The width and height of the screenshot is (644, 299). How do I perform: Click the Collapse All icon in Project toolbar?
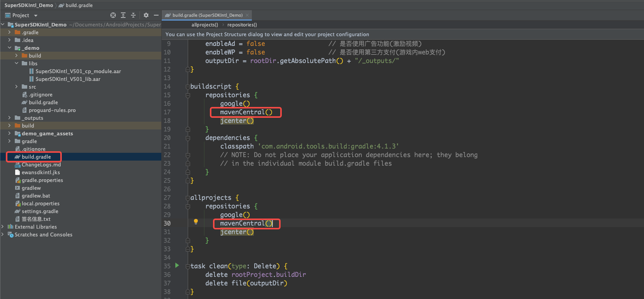[x=133, y=16]
